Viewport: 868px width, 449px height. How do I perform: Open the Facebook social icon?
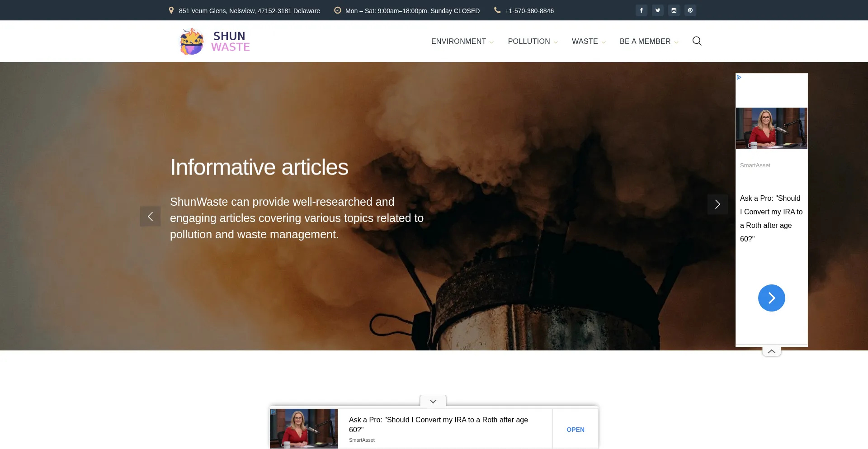(641, 10)
